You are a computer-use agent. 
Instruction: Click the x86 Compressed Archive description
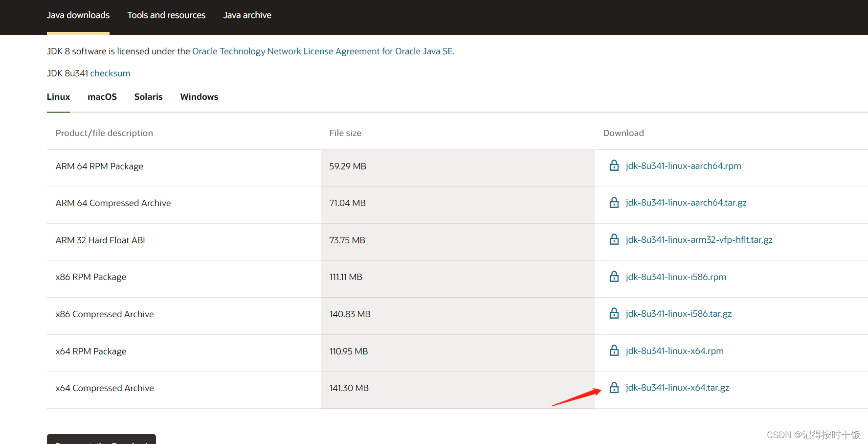pos(105,314)
